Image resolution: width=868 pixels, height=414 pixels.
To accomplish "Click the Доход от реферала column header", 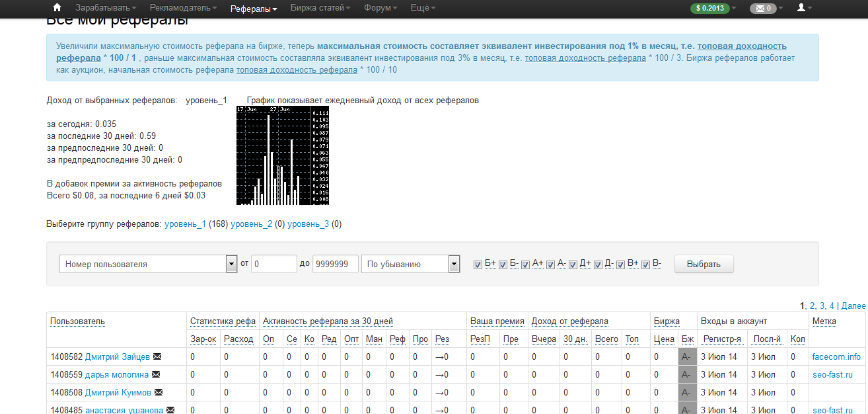I will (570, 321).
